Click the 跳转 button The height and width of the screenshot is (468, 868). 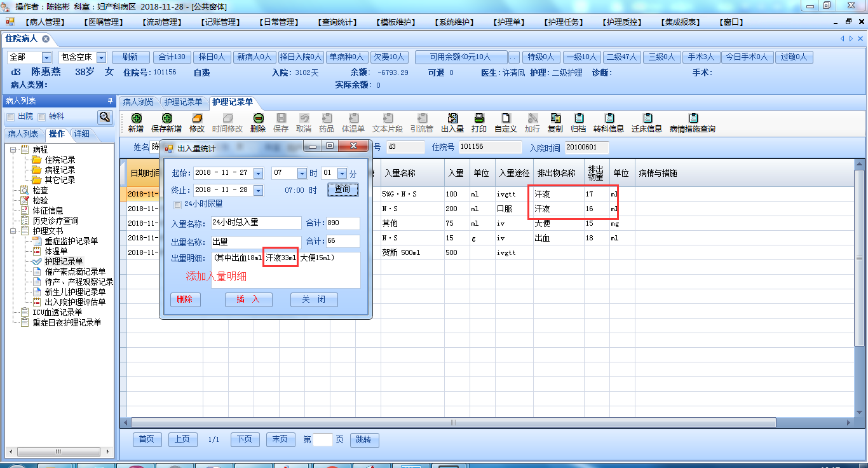pos(363,439)
